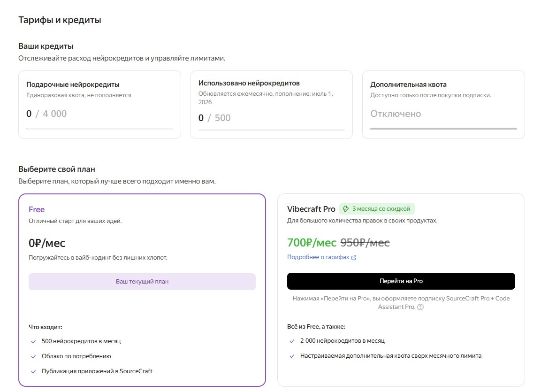Click the "Подарочные нейрокредиты" card title

coord(73,85)
